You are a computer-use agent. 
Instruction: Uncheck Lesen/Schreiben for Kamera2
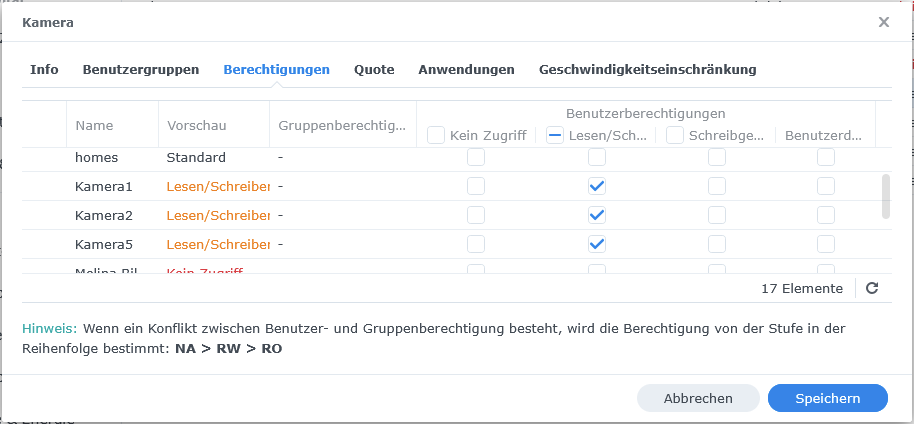(x=597, y=215)
